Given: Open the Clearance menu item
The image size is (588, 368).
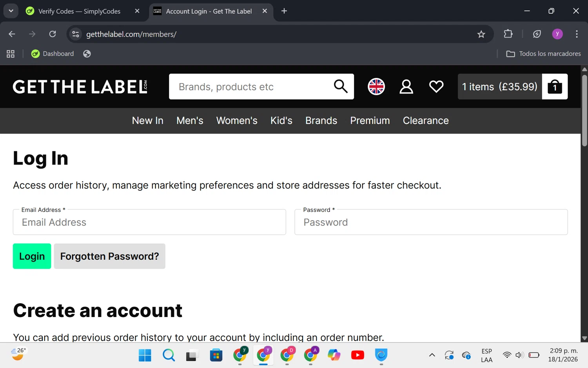Looking at the screenshot, I should click(x=426, y=120).
